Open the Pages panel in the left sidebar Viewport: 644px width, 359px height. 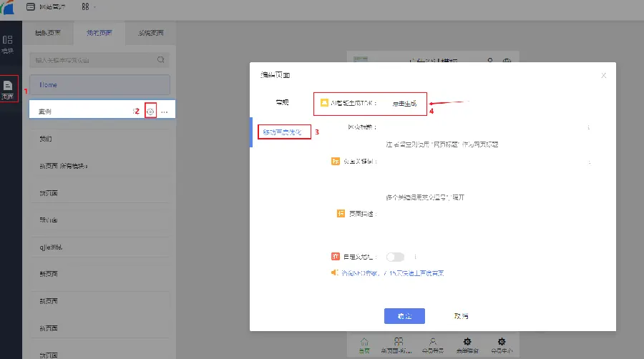pos(8,89)
